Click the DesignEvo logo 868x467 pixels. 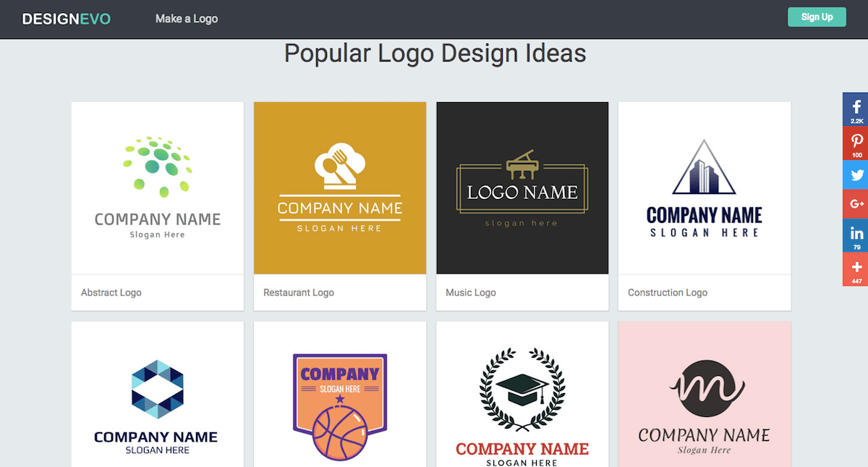(x=67, y=19)
